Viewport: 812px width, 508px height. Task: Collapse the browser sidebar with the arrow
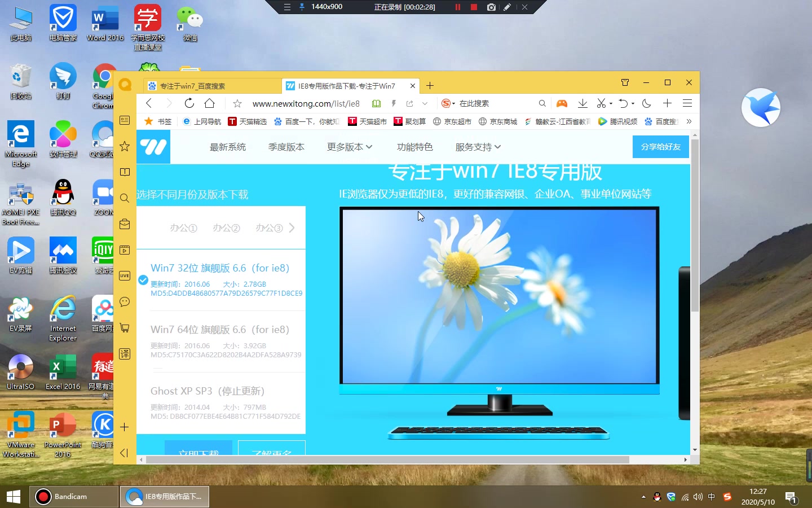click(x=125, y=453)
